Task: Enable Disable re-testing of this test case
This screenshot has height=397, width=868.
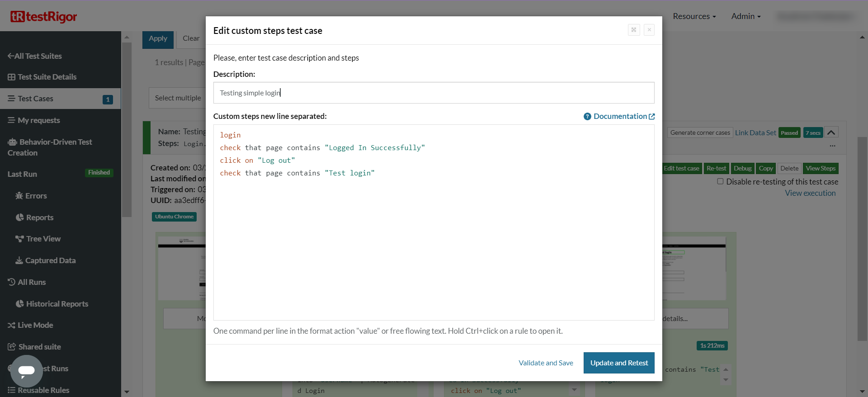Action: pyautogui.click(x=720, y=181)
